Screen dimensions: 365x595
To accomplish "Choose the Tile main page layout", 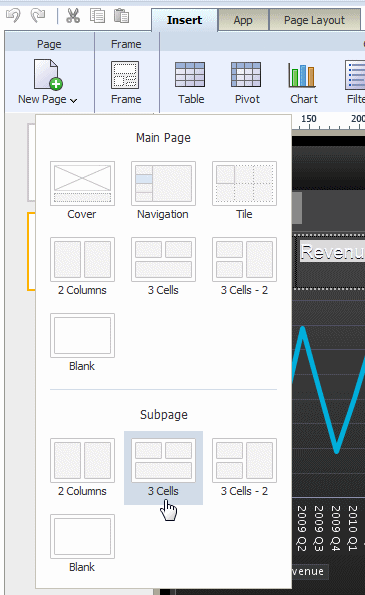I will pyautogui.click(x=244, y=190).
